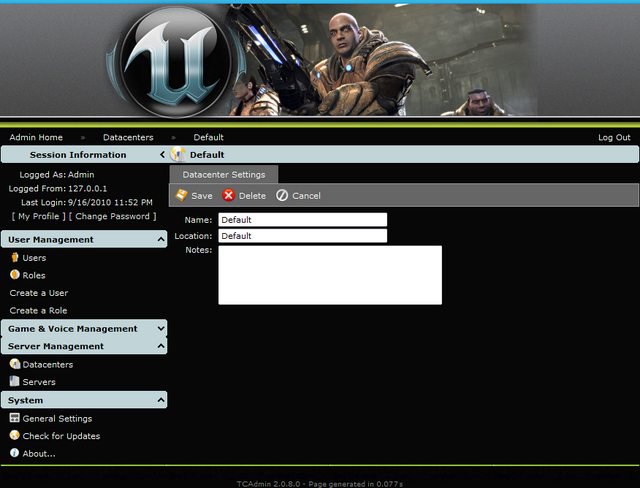Expand the Game & Voice Management section

point(161,329)
